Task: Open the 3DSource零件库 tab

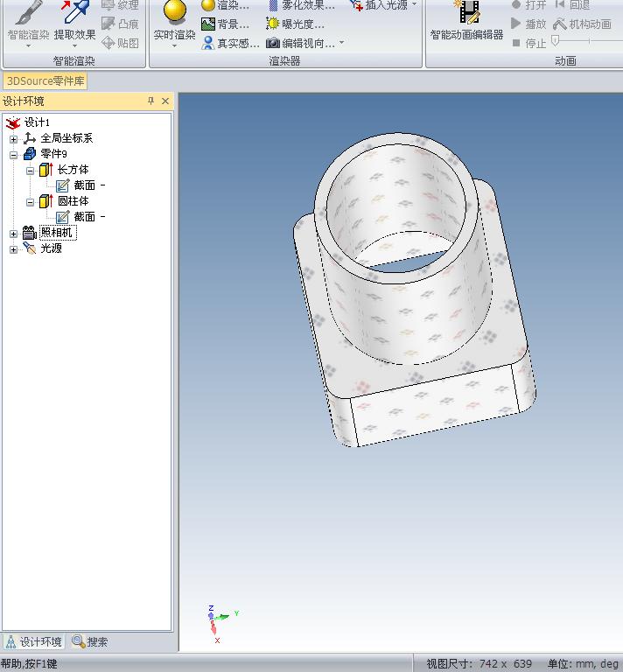Action: point(45,81)
